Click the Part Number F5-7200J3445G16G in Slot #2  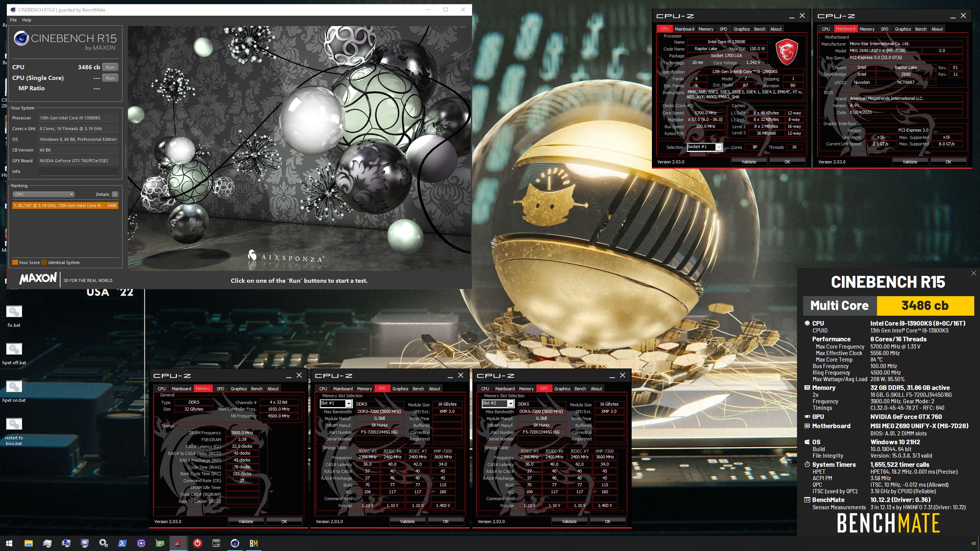click(541, 432)
